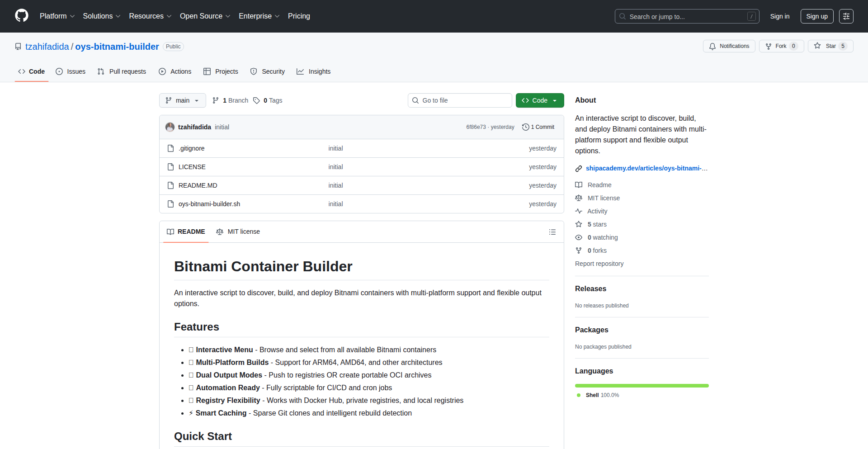The height and width of the screenshot is (449, 868).
Task: Select the MIT license tab
Action: pos(238,232)
